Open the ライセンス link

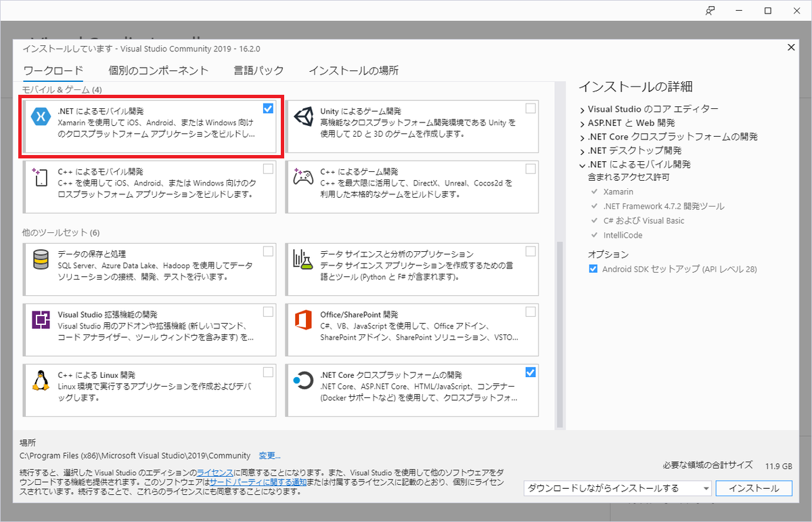click(215, 472)
